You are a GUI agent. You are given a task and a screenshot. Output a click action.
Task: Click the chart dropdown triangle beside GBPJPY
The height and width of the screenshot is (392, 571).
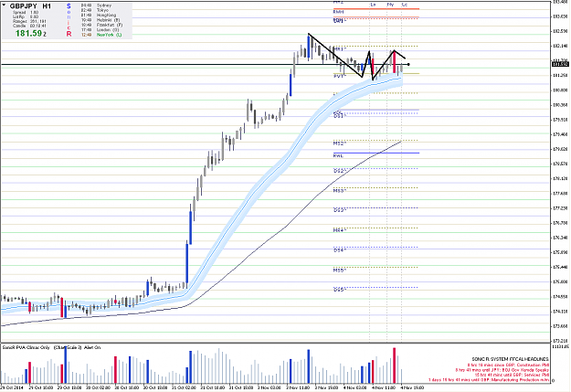[x=4, y=5]
